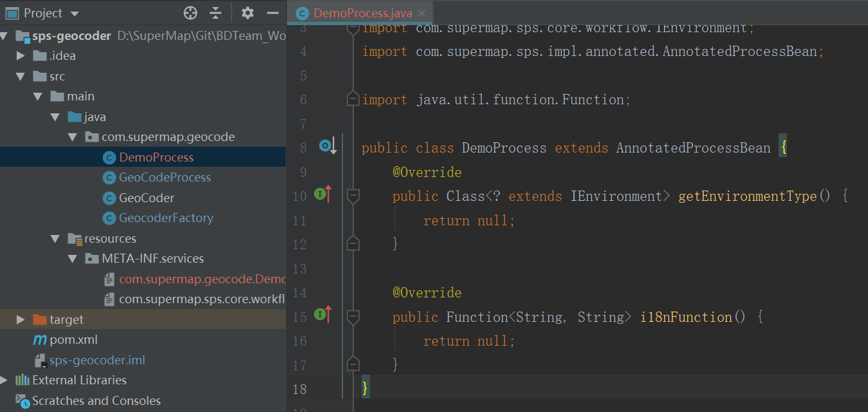Viewport: 868px width, 412px height.
Task: Close the DemoProcess.java editor tab
Action: pos(421,14)
